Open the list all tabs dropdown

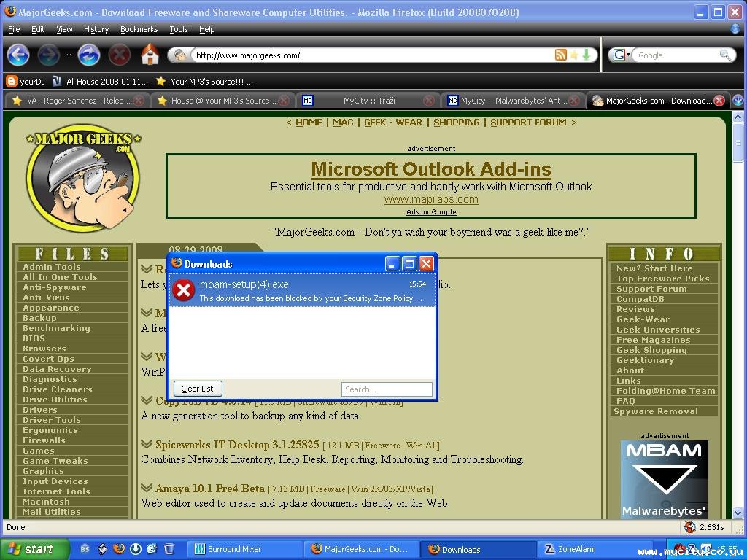coord(738,101)
